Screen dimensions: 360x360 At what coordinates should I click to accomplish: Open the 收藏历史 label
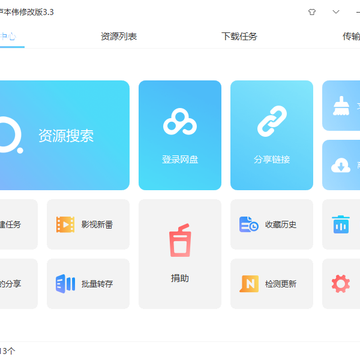[x=281, y=225]
